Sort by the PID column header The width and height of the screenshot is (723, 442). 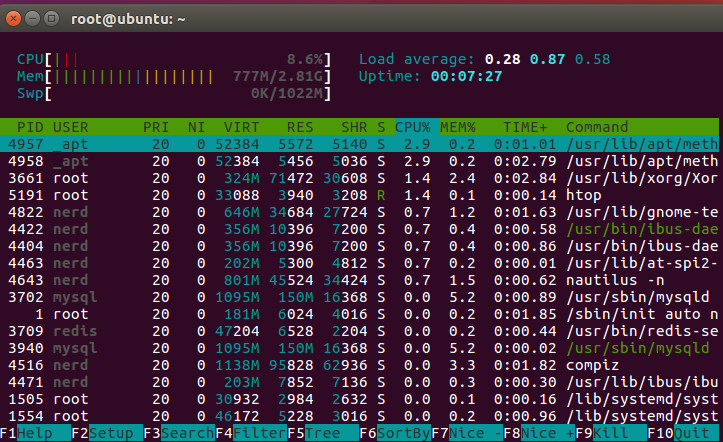[30, 127]
